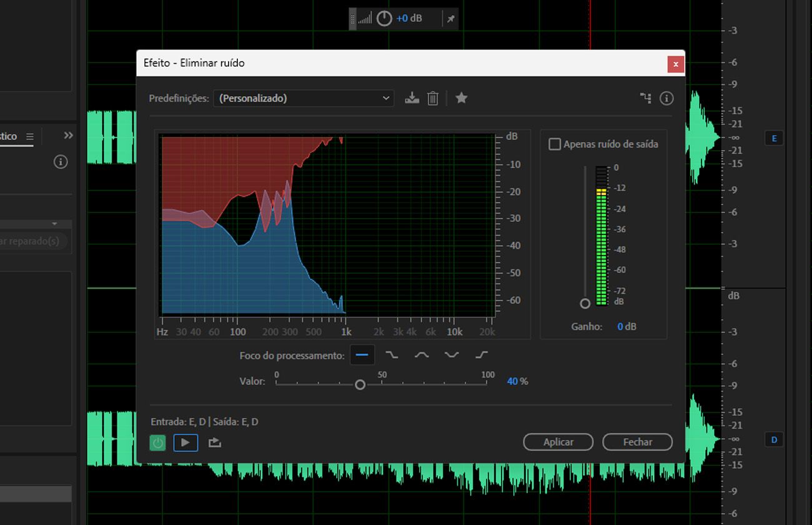812x525 pixels.
Task: Expand hidden panels with double chevron
Action: 68,136
